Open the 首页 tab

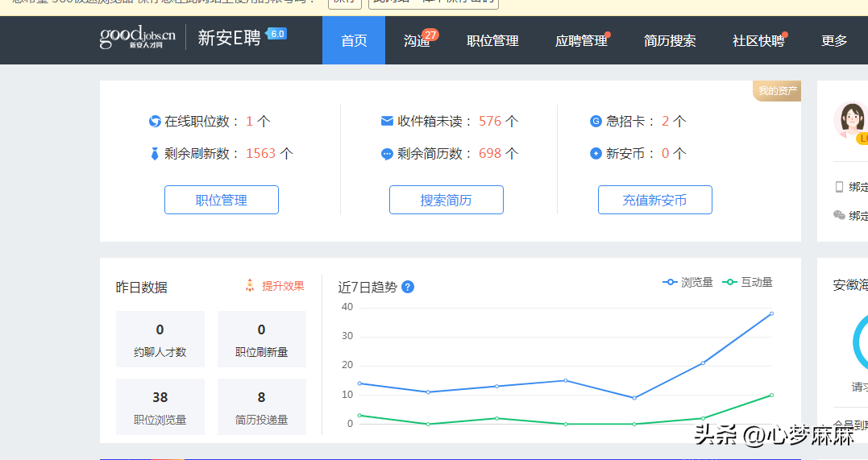pyautogui.click(x=354, y=40)
